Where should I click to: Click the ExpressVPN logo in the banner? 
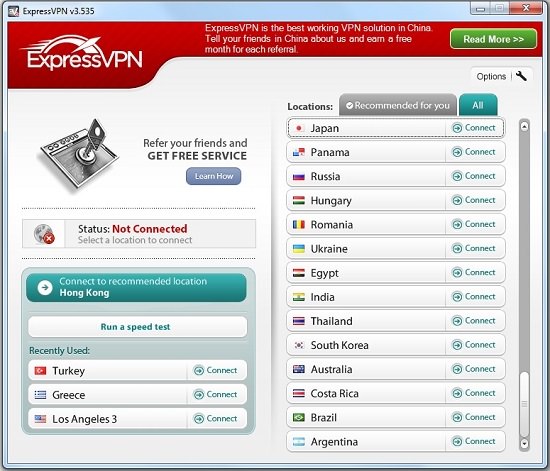pyautogui.click(x=82, y=53)
